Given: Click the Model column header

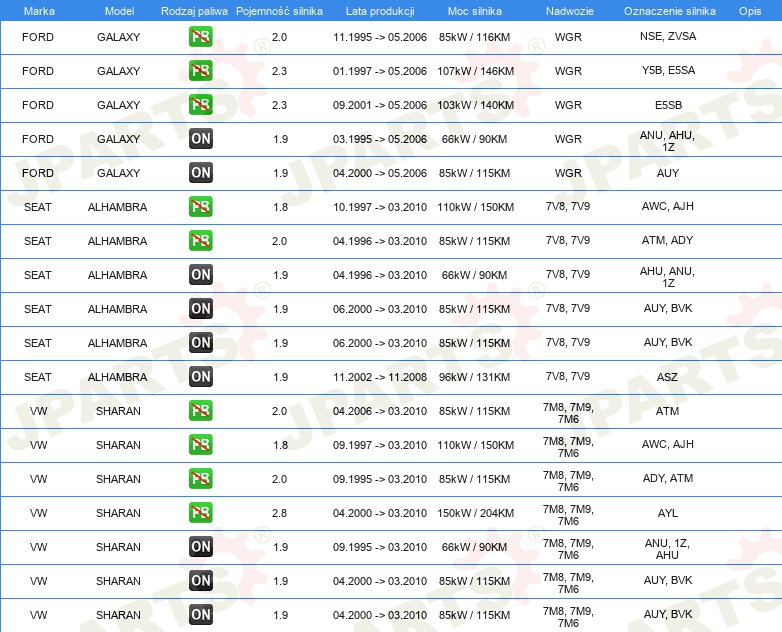Looking at the screenshot, I should click(x=119, y=11).
